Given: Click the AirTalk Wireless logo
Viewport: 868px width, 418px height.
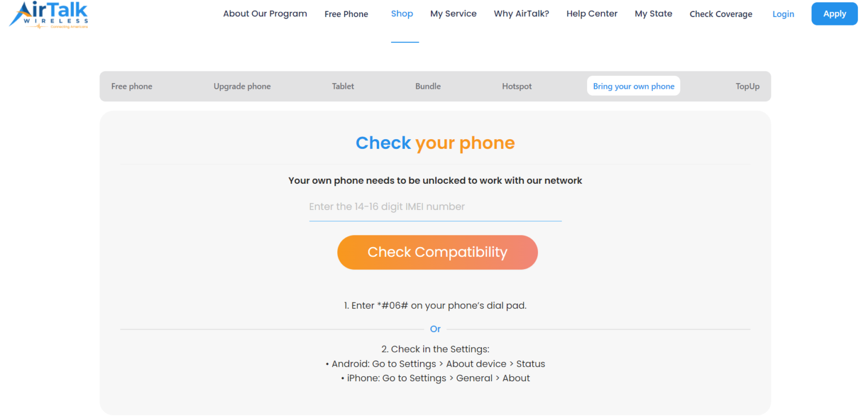Looking at the screenshot, I should (x=48, y=15).
